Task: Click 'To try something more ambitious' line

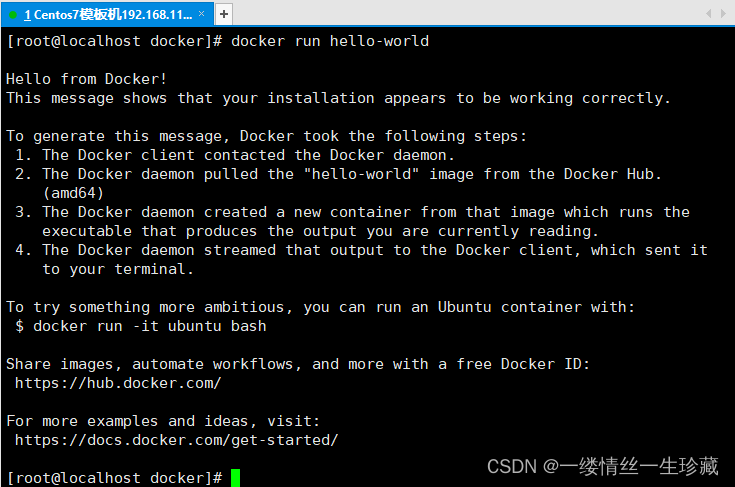Action: coord(321,307)
